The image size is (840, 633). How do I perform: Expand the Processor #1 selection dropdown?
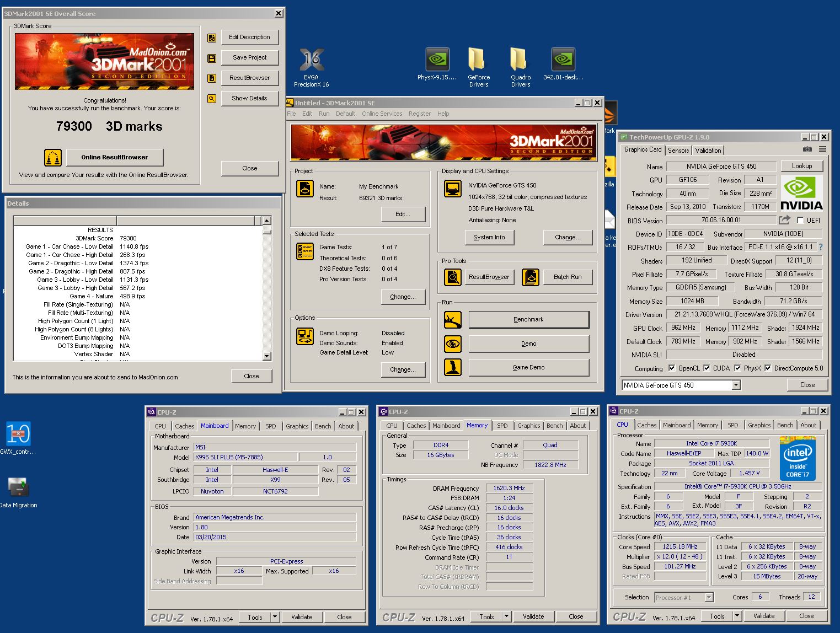[709, 598]
